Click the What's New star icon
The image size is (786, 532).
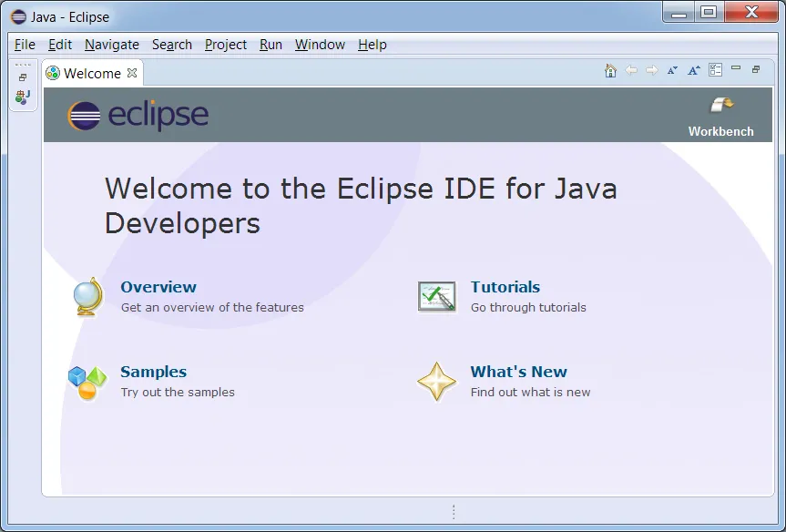[436, 382]
